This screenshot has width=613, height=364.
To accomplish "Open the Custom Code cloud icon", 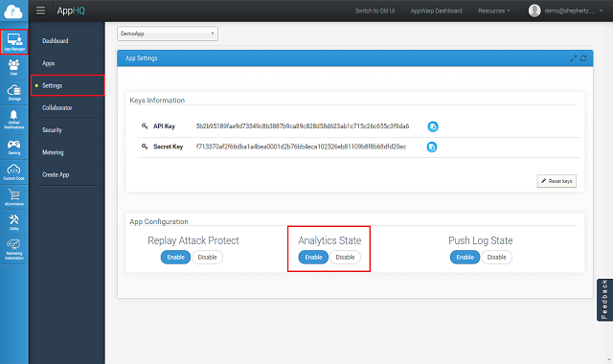I will pos(14,172).
